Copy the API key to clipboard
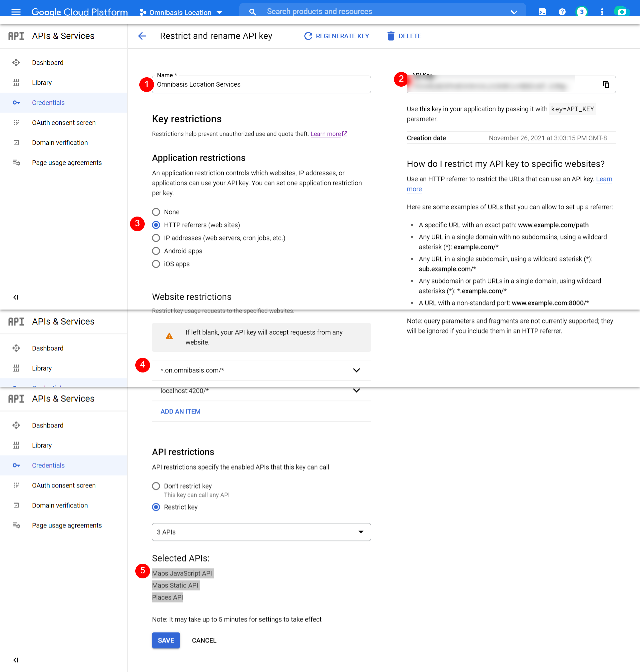This screenshot has height=672, width=640. [606, 84]
